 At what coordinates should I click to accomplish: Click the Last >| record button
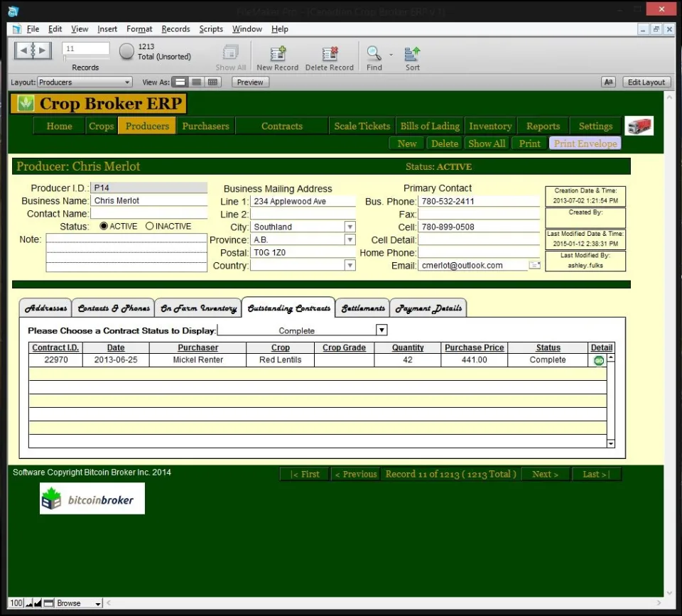[x=596, y=474]
